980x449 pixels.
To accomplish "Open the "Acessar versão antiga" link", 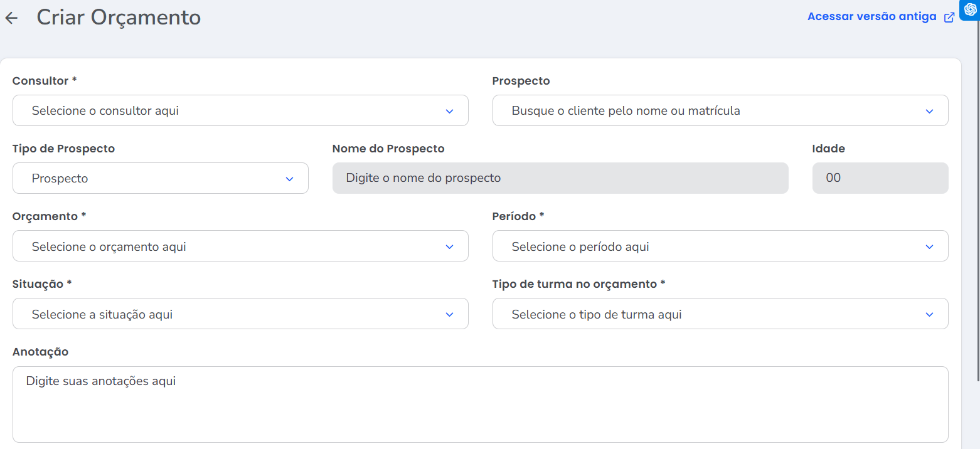I will (871, 17).
